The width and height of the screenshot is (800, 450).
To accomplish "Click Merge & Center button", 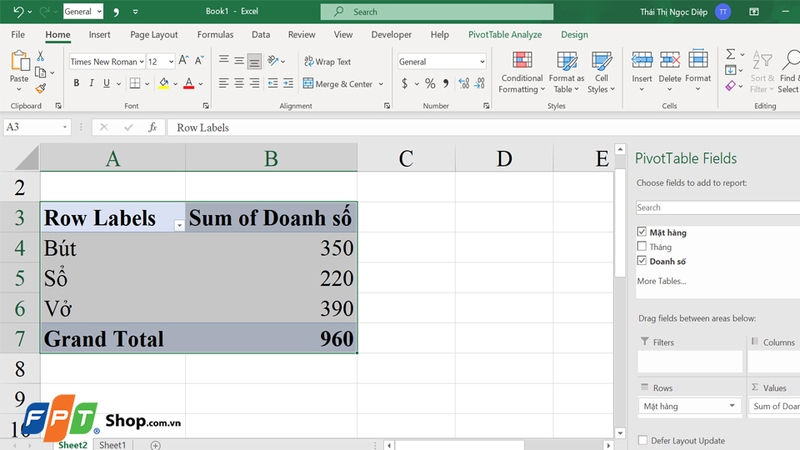I will coord(338,84).
